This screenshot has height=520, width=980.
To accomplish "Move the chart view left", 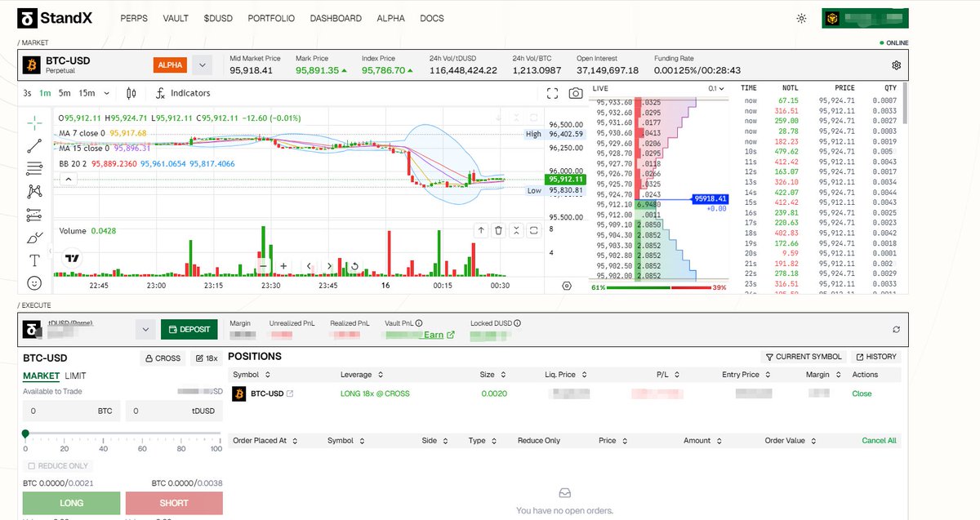I will pyautogui.click(x=309, y=266).
